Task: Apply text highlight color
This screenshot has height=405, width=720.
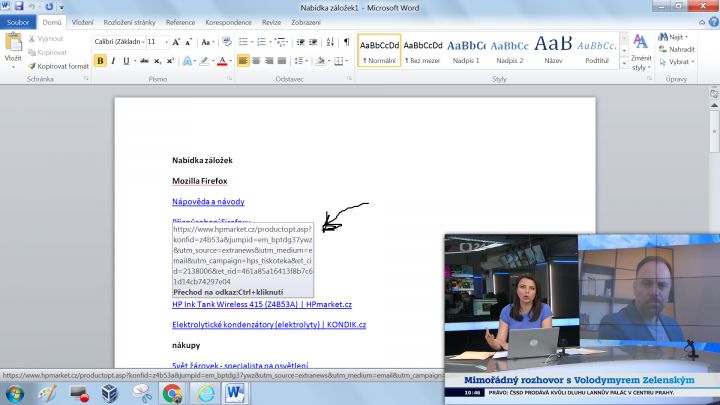Action: click(204, 61)
